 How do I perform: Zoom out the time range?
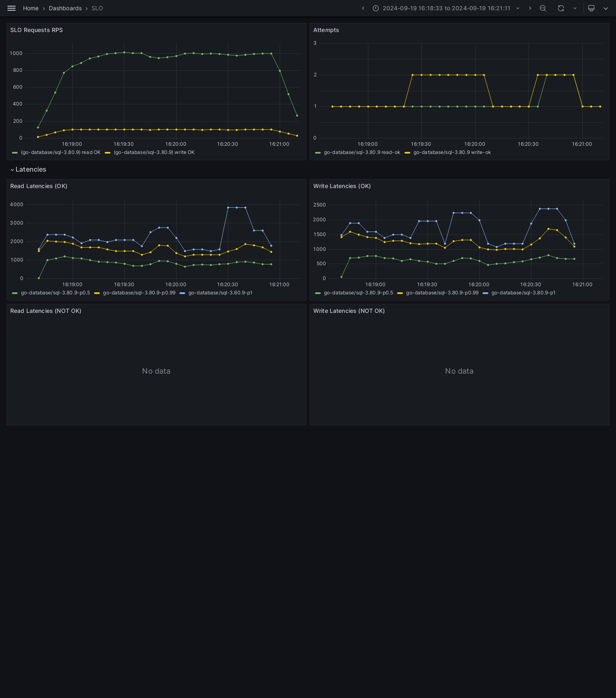pyautogui.click(x=543, y=8)
